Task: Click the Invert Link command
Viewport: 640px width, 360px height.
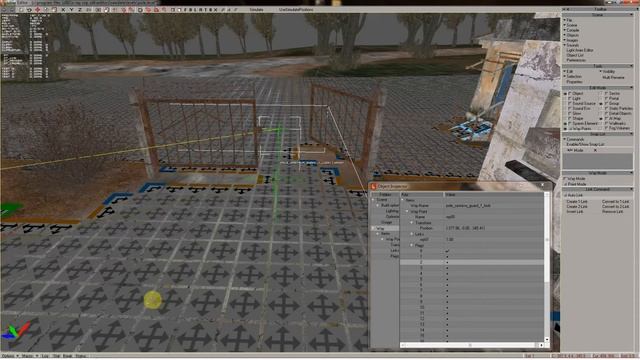Action: 575,211
